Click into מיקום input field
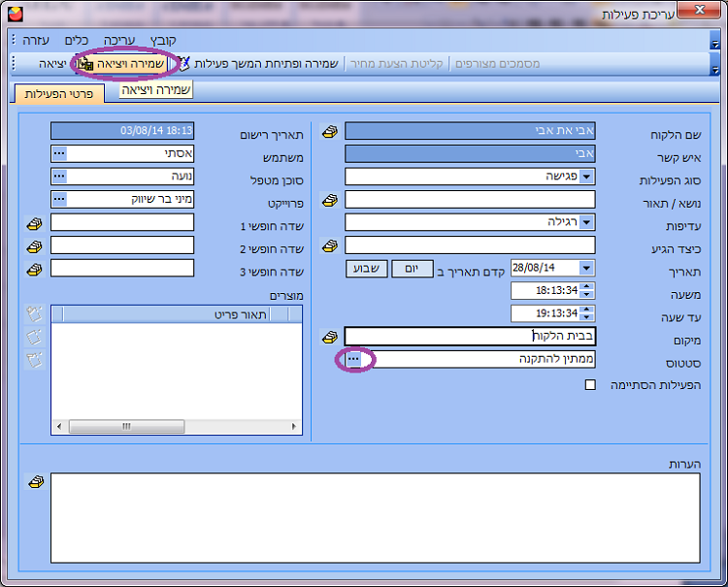 point(470,337)
